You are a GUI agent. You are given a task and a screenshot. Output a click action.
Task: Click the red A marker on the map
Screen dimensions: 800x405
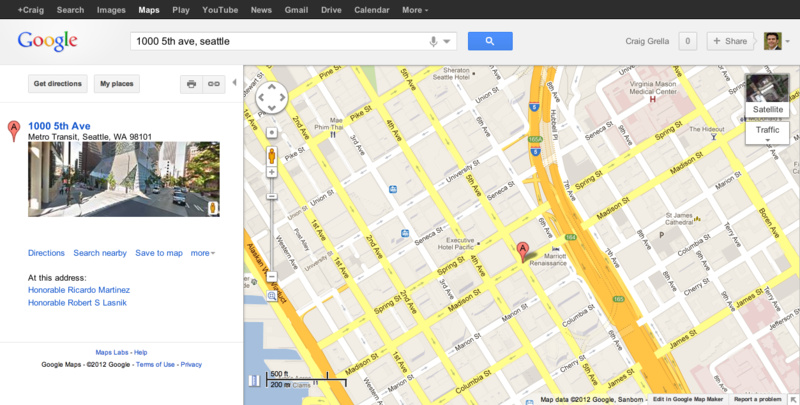point(522,252)
